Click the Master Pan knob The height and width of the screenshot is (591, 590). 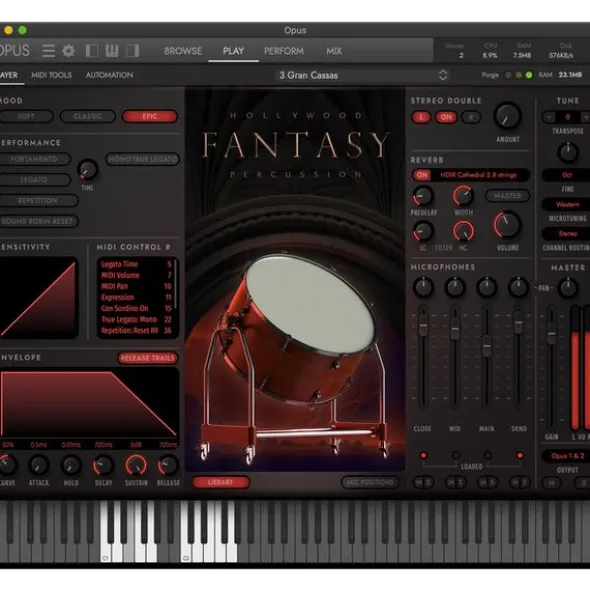568,288
